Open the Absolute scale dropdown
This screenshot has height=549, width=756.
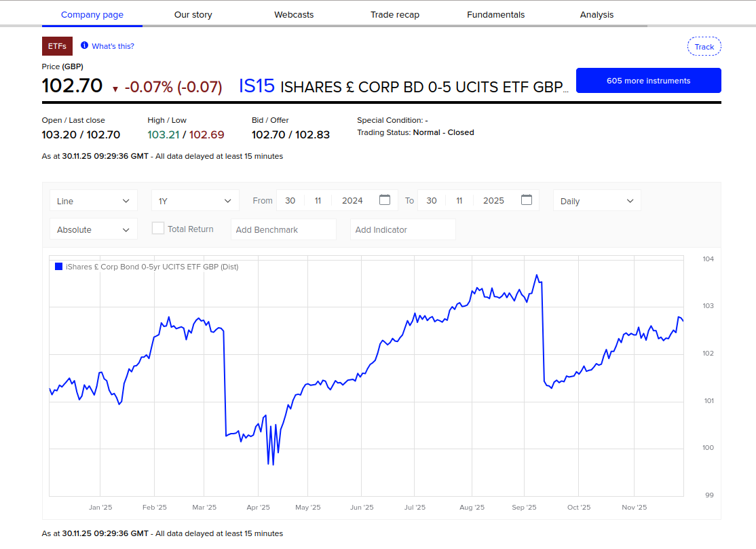coord(94,229)
